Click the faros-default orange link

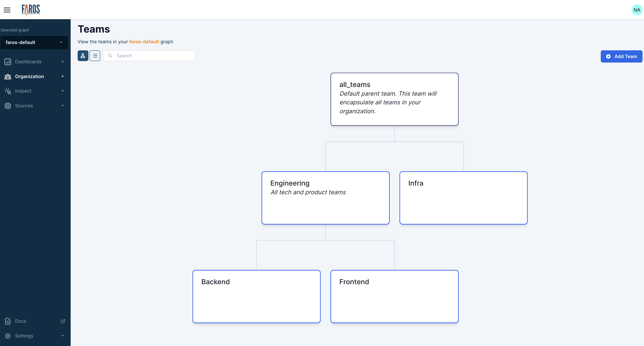[144, 42]
